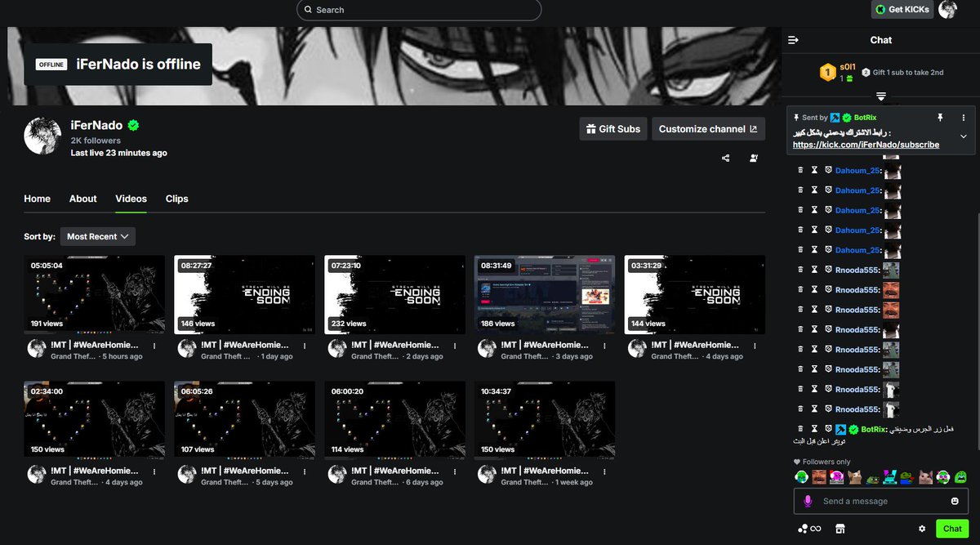Open the 03:31:29 video thumbnail
980x545 pixels.
click(695, 294)
